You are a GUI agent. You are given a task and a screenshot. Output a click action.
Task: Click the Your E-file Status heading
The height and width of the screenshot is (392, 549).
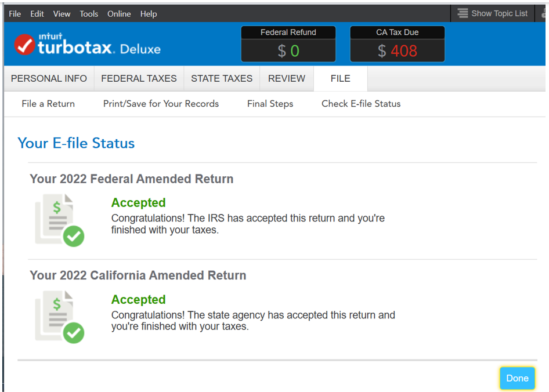point(76,143)
